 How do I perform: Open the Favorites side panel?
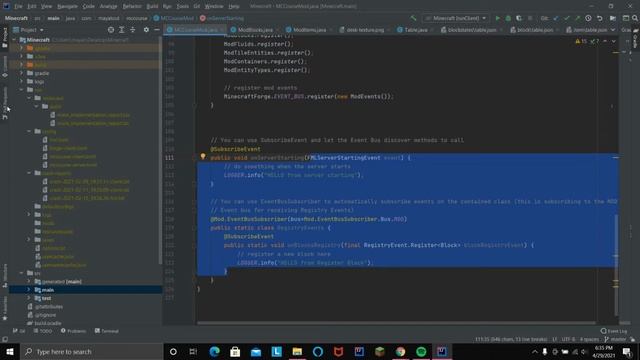click(x=5, y=308)
